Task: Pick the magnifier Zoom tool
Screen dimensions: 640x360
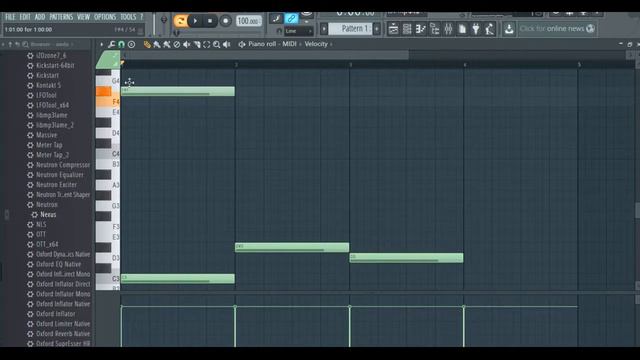Action: click(216, 44)
